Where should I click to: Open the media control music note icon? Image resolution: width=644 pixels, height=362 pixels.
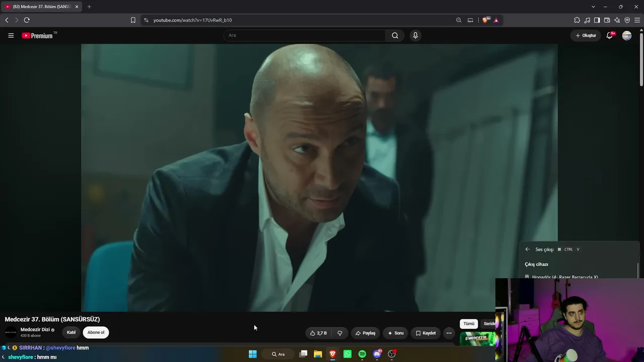pyautogui.click(x=587, y=20)
